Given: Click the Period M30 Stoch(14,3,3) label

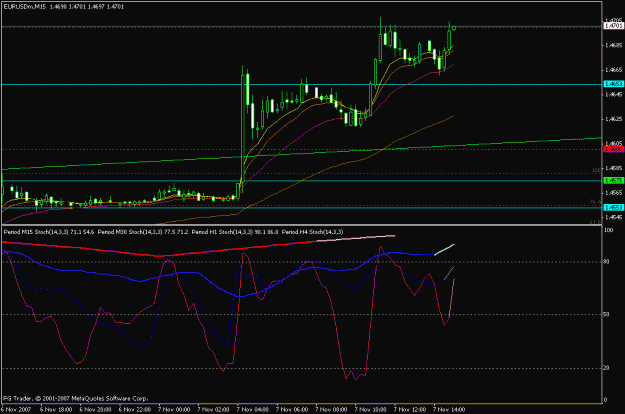Looking at the screenshot, I should point(130,232).
